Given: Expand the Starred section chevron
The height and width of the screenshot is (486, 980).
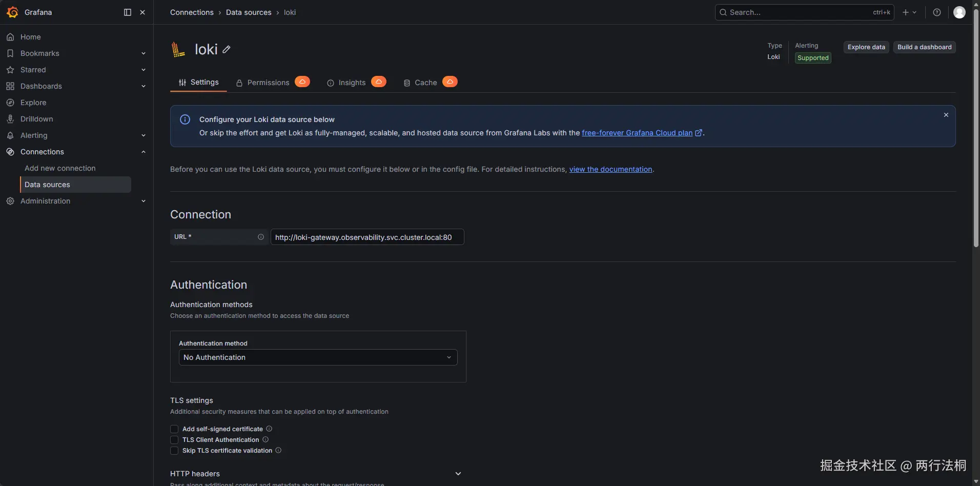Looking at the screenshot, I should tap(144, 70).
